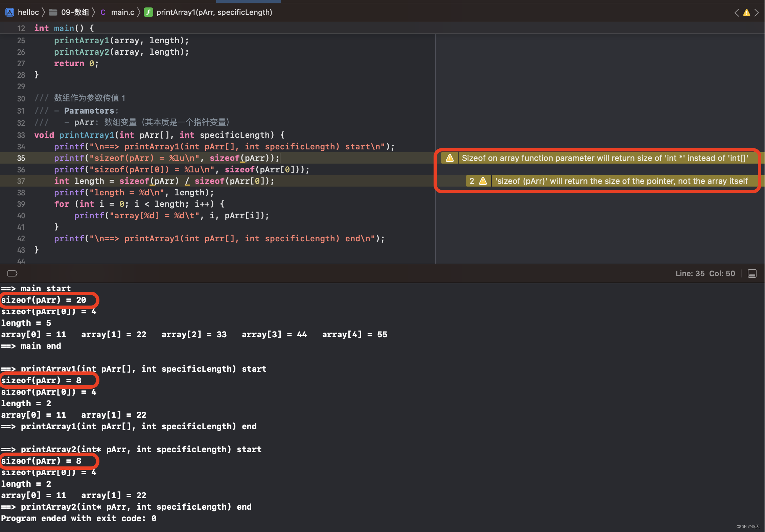Viewport: 765px width, 532px height.
Task: Click printf end message on line 42
Action: [x=219, y=239]
